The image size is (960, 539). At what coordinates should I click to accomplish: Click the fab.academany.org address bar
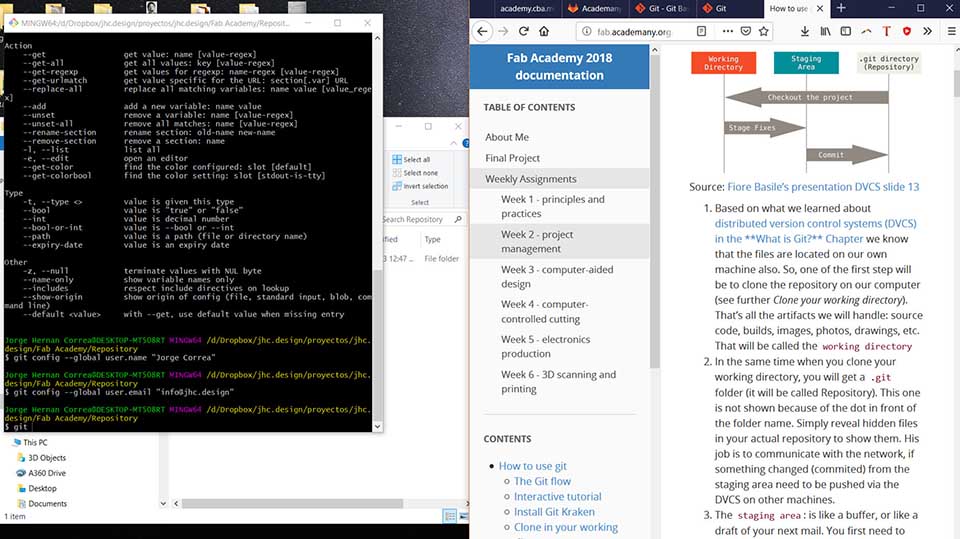pos(634,31)
